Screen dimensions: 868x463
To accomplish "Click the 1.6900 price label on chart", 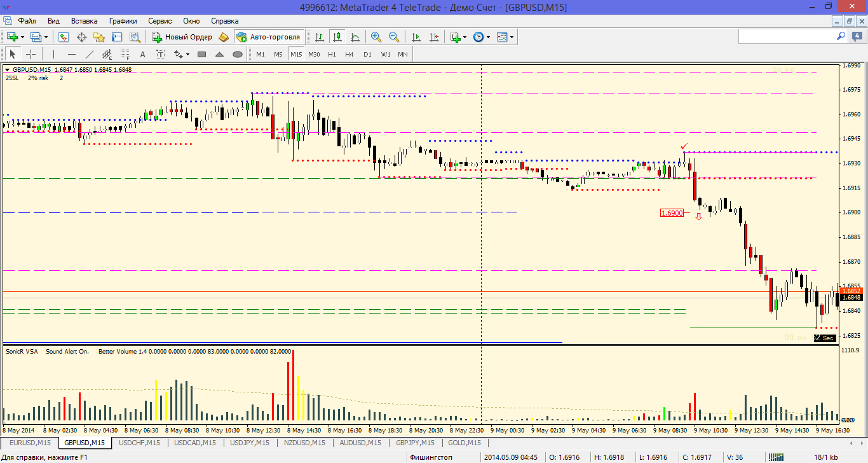I will pyautogui.click(x=672, y=213).
